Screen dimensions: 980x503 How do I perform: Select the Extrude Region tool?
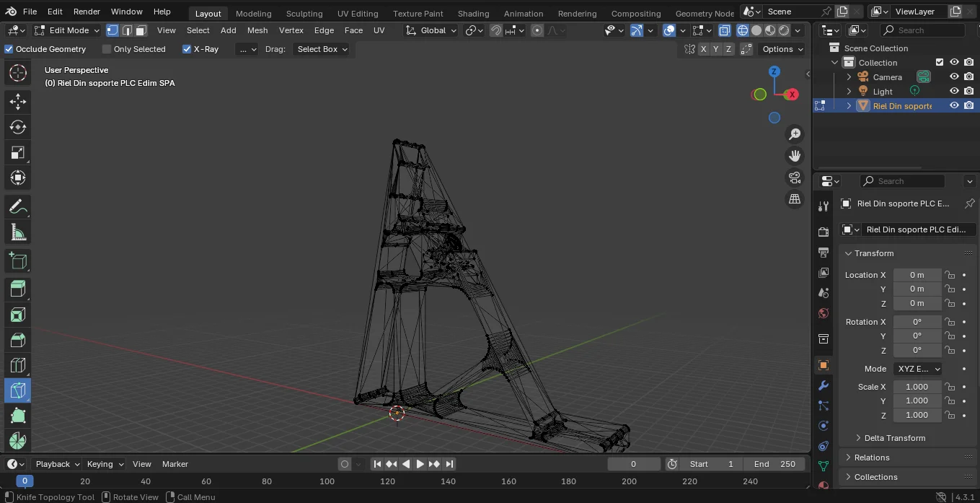click(x=17, y=289)
